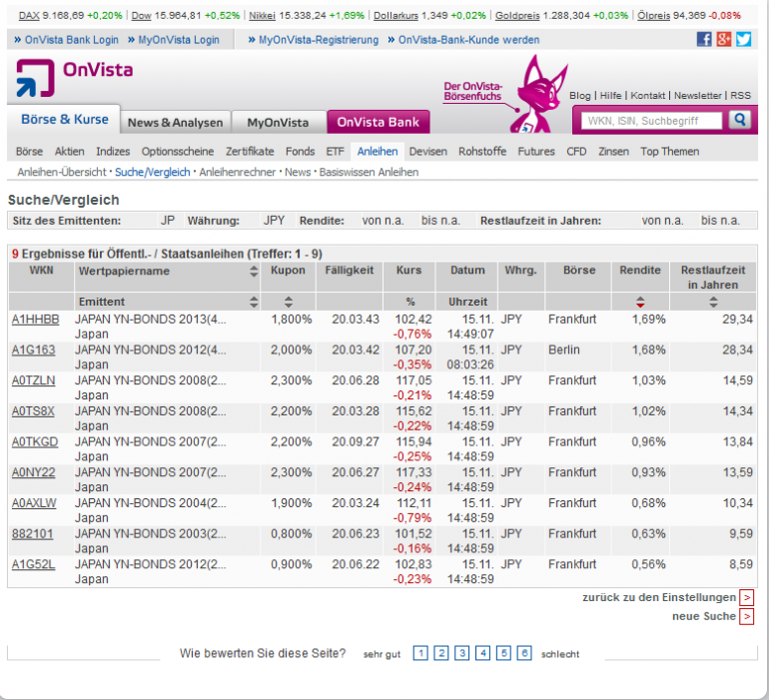Open bond WKN 882101
The image size is (769, 700).
click(32, 533)
